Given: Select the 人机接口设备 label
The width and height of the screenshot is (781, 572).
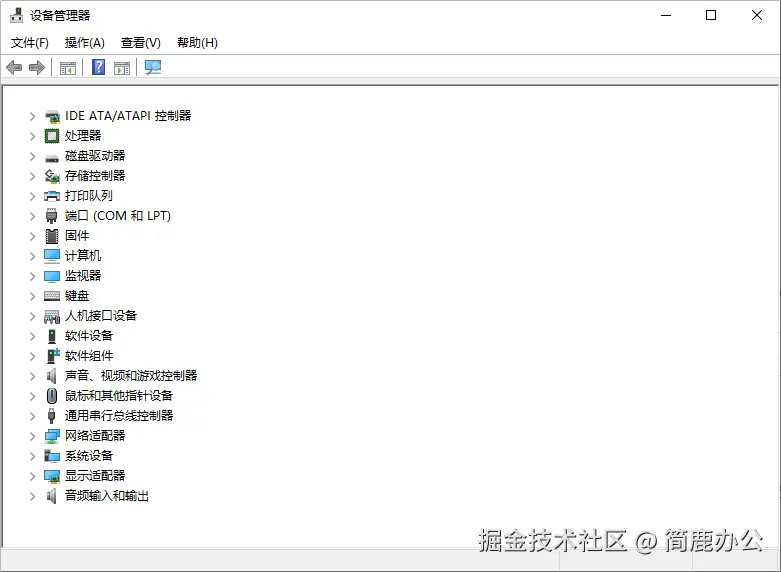Looking at the screenshot, I should [x=101, y=315].
